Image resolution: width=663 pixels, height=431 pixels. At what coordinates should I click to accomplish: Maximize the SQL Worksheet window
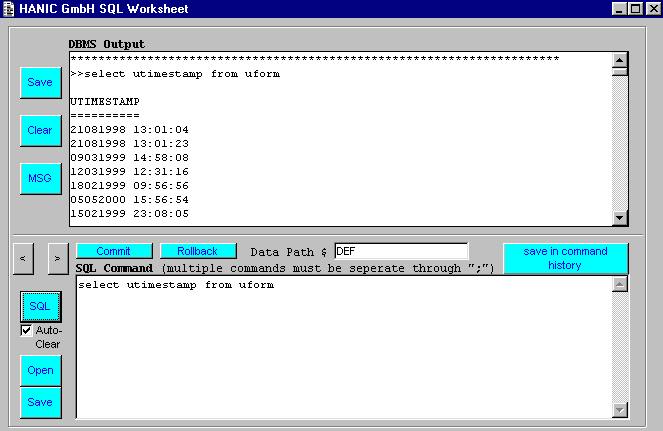click(636, 9)
